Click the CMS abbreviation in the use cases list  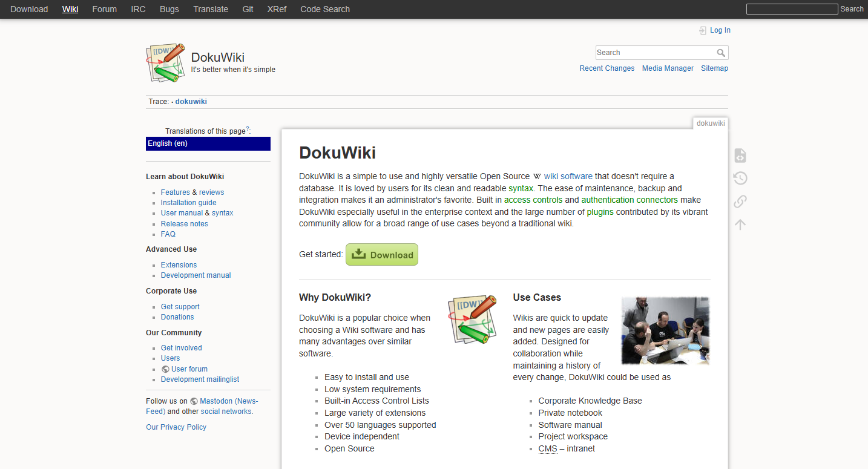point(548,448)
